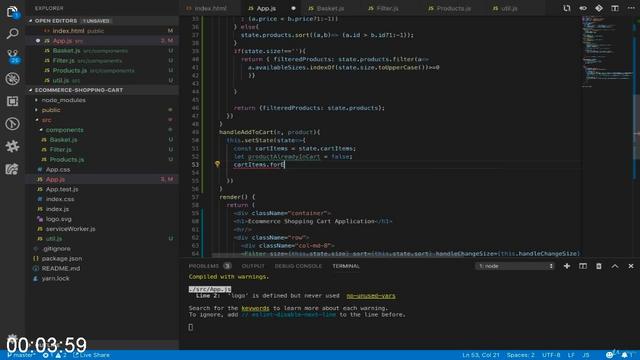This screenshot has height=360, width=640.
Task: Open util.js in Open Editors list
Action: (103, 80)
